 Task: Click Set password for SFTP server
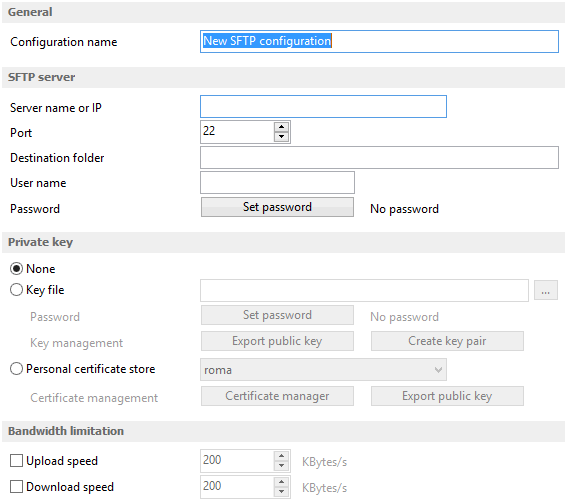277,207
